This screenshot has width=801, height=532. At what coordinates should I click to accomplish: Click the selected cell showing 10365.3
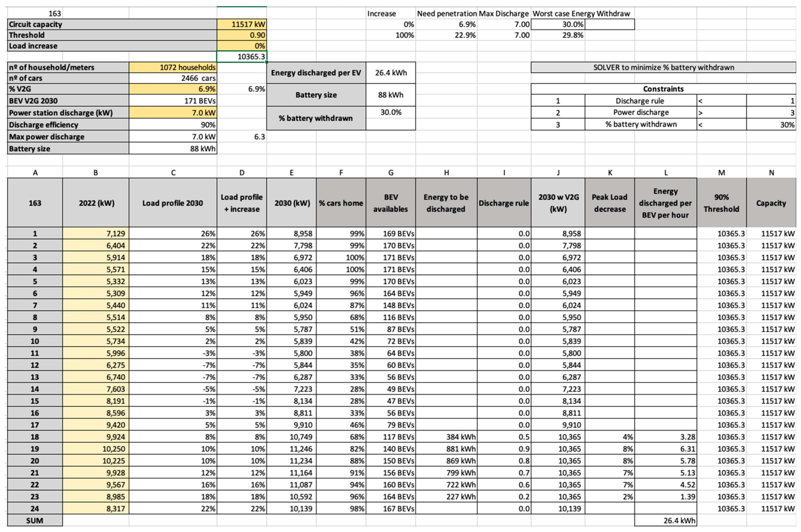241,56
